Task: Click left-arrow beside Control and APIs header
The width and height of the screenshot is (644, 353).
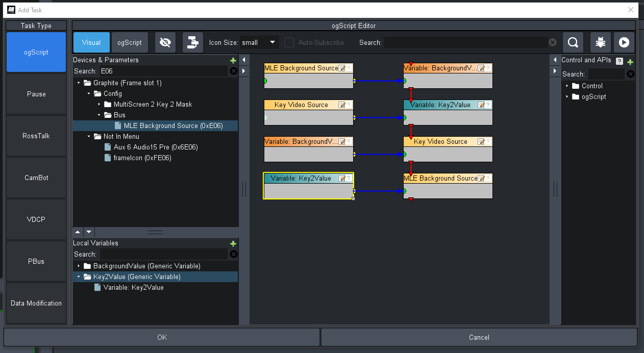Action: 555,60
